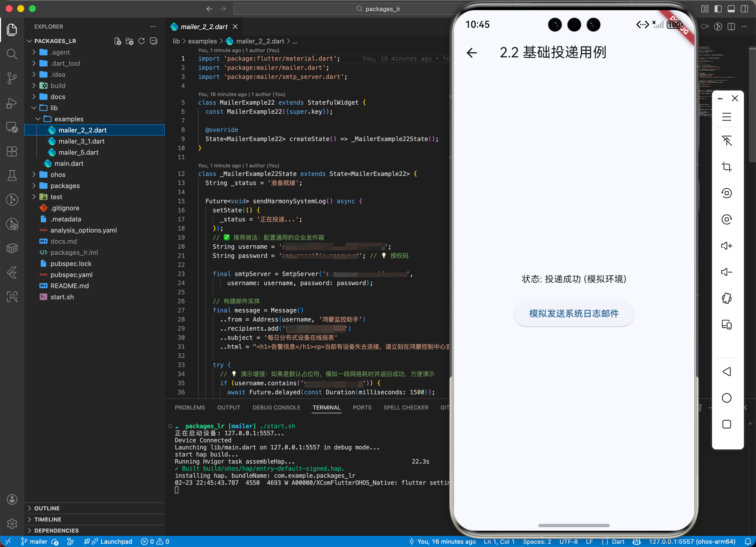Toggle the bottom panel layout button
756x547 pixels.
(731, 9)
